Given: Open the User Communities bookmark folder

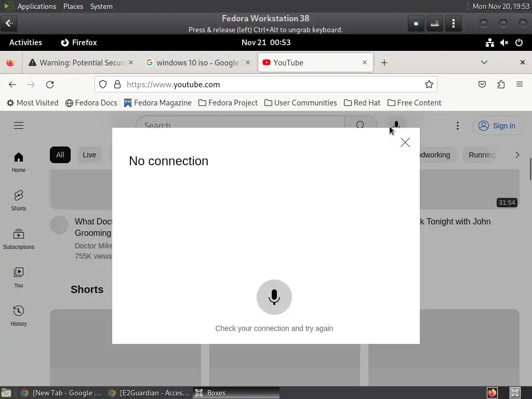Looking at the screenshot, I should (301, 103).
